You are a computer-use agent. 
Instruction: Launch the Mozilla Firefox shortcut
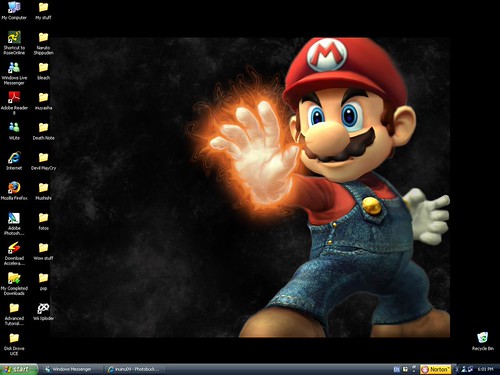click(x=14, y=191)
